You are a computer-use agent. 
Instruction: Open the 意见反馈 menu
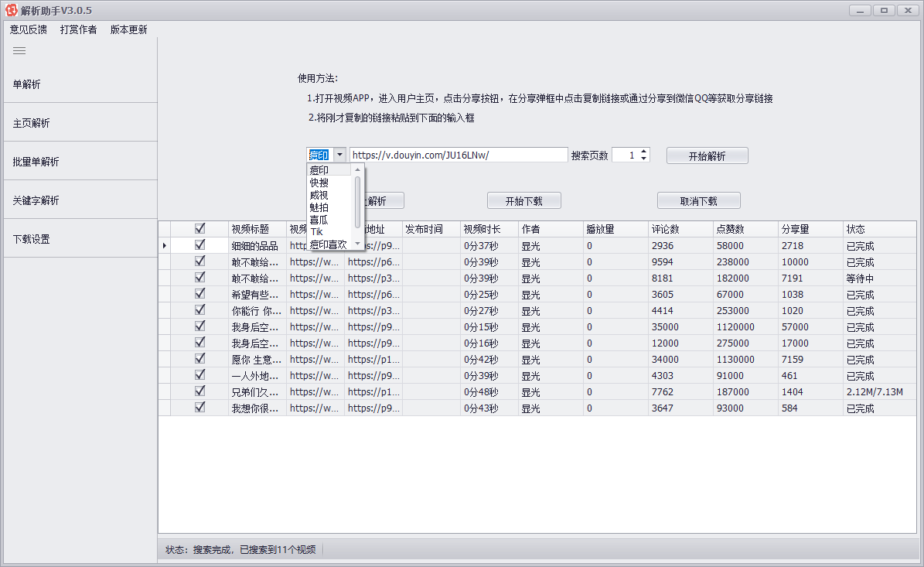click(x=26, y=29)
